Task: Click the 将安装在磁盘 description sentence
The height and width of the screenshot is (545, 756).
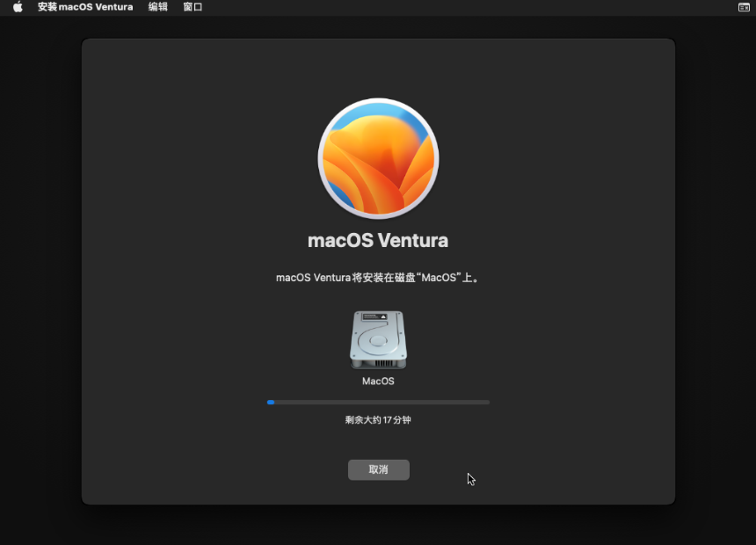Action: 378,278
